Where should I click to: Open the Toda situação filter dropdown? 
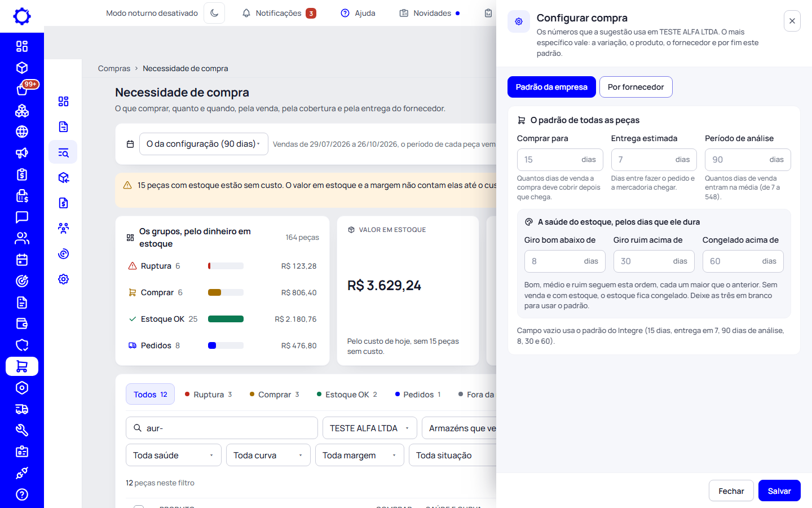click(x=453, y=455)
